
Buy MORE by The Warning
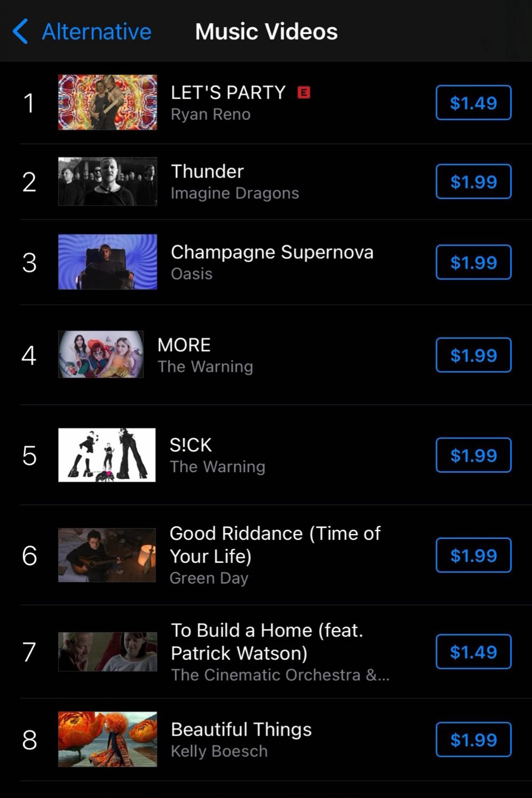[473, 355]
